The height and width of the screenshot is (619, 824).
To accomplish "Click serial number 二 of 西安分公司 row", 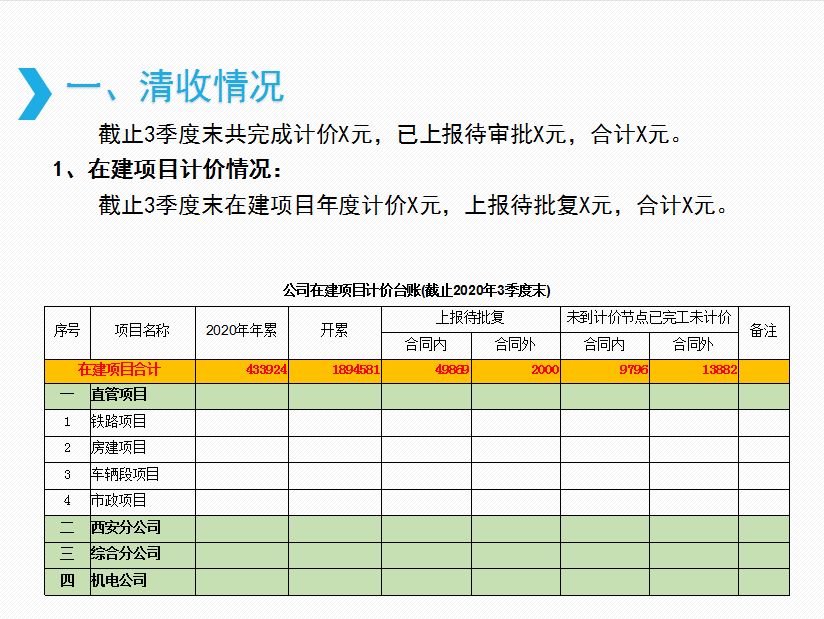I will tap(67, 529).
